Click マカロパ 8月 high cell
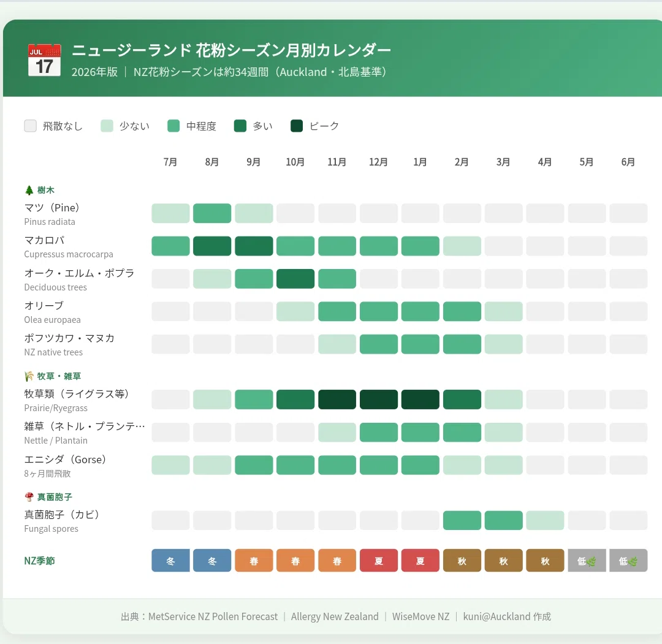Screen dimensions: 662x644 pos(212,246)
